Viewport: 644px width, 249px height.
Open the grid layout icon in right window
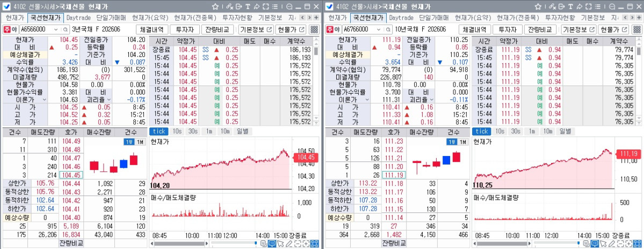pos(636,30)
